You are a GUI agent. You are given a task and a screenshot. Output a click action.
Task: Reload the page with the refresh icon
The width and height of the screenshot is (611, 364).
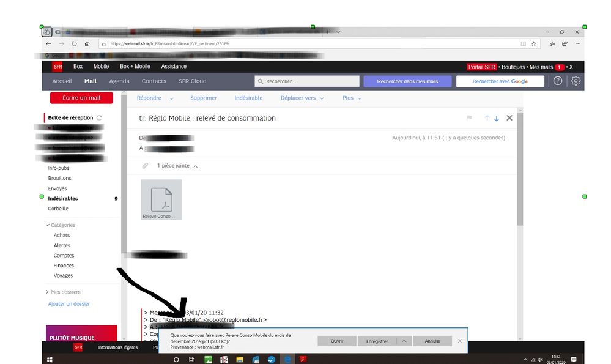(74, 43)
